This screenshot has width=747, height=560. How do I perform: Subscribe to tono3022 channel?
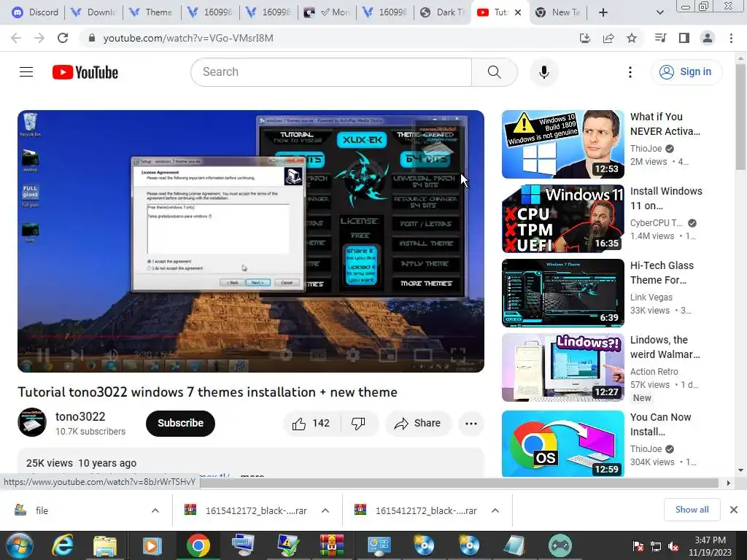pyautogui.click(x=180, y=424)
